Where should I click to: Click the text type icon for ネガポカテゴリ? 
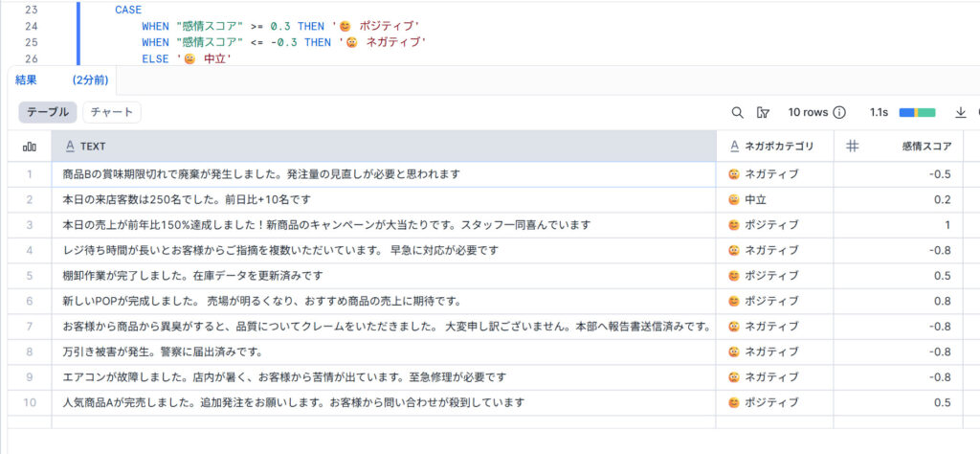coord(733,147)
